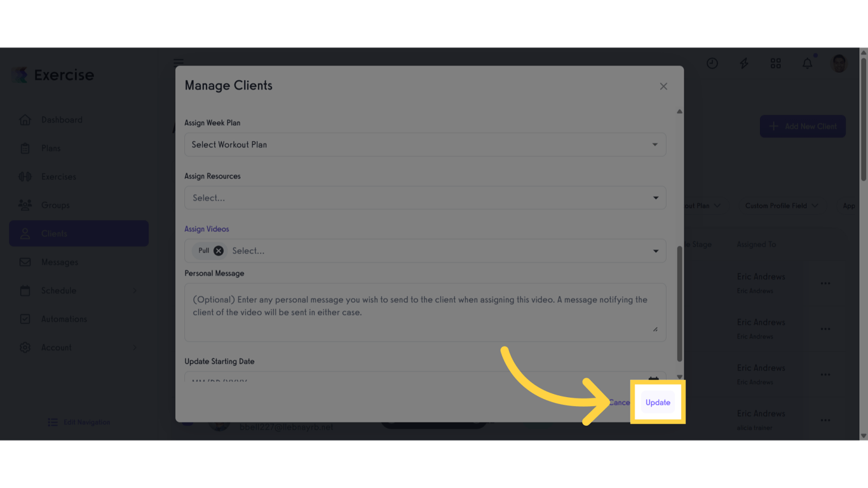The image size is (868, 488).
Task: Open the Automations section
Action: coord(64,319)
